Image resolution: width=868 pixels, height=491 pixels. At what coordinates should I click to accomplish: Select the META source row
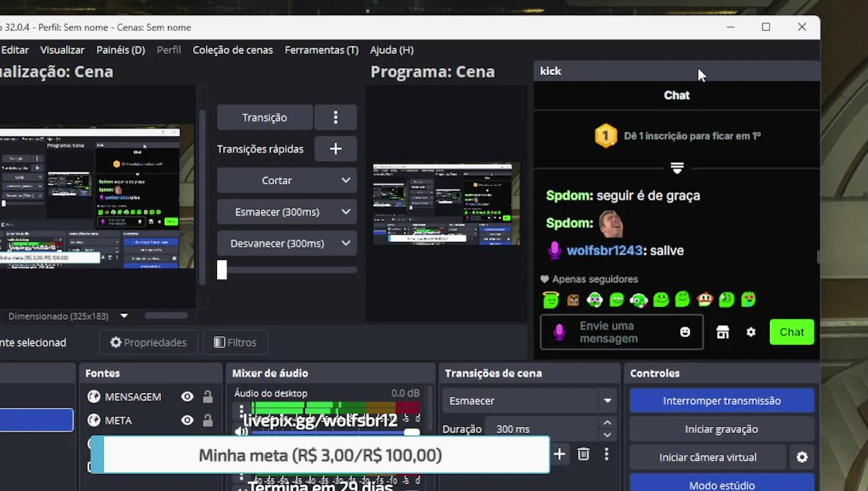coord(149,421)
